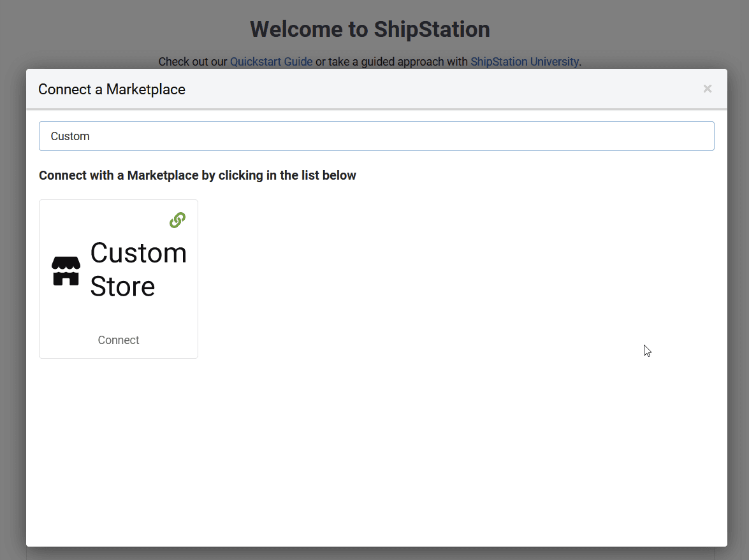Click the green link icon on Custom Store tile
The width and height of the screenshot is (749, 560).
(x=177, y=220)
